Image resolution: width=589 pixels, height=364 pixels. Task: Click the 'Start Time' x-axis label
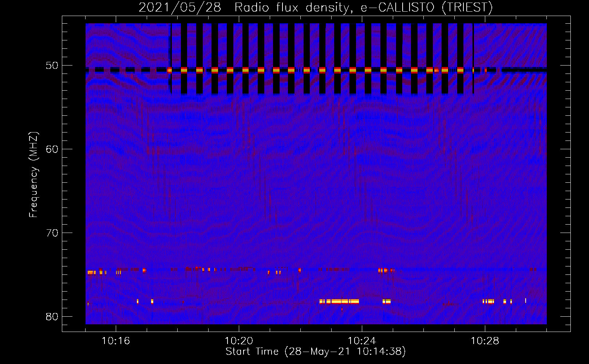pos(316,352)
